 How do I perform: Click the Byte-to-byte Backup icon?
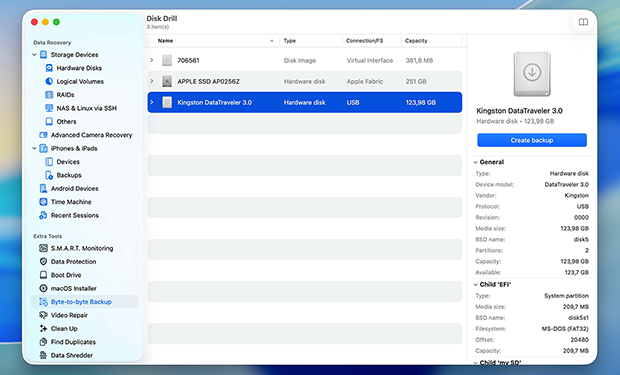(x=43, y=302)
